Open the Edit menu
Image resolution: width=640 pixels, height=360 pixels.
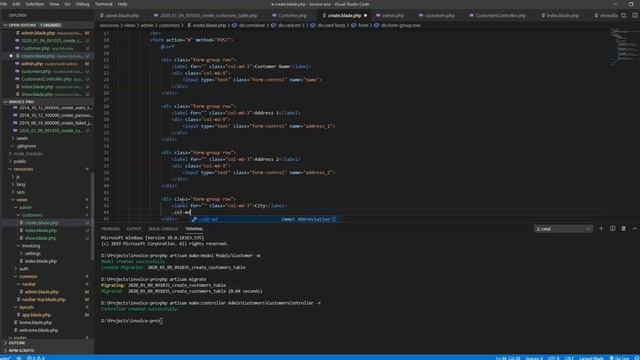(16, 4)
